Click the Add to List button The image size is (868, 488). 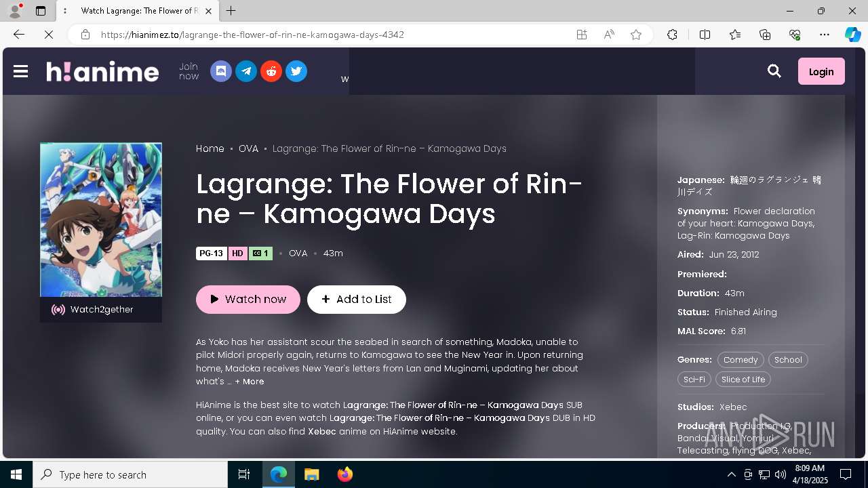(357, 299)
